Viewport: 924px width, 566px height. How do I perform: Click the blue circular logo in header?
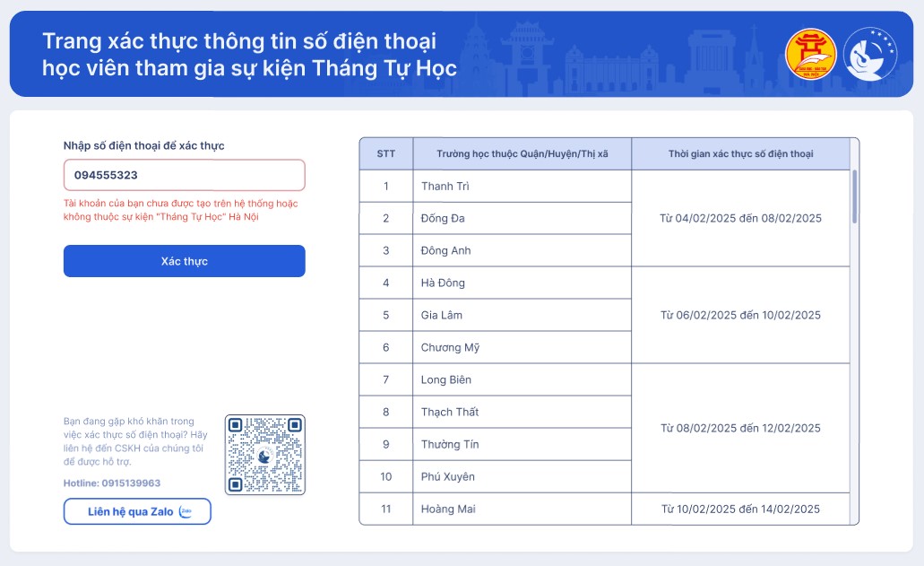tap(869, 54)
